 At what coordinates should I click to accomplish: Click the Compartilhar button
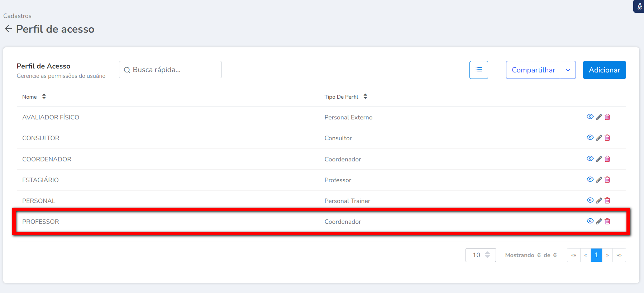533,70
